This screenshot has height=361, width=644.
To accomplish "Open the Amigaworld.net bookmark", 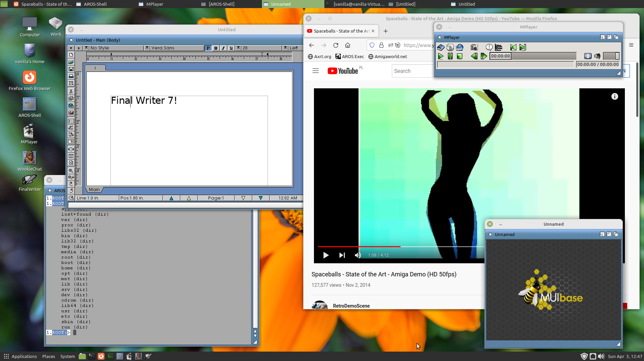I will [387, 56].
